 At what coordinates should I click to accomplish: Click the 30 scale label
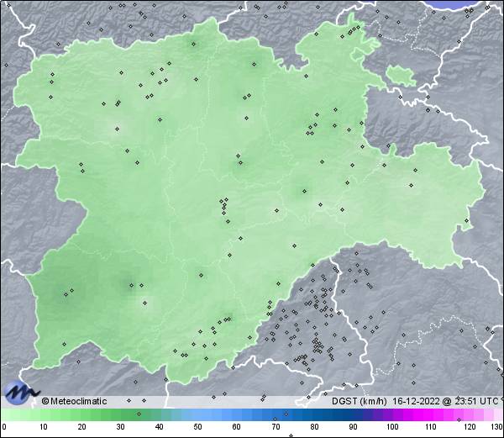coord(120,427)
